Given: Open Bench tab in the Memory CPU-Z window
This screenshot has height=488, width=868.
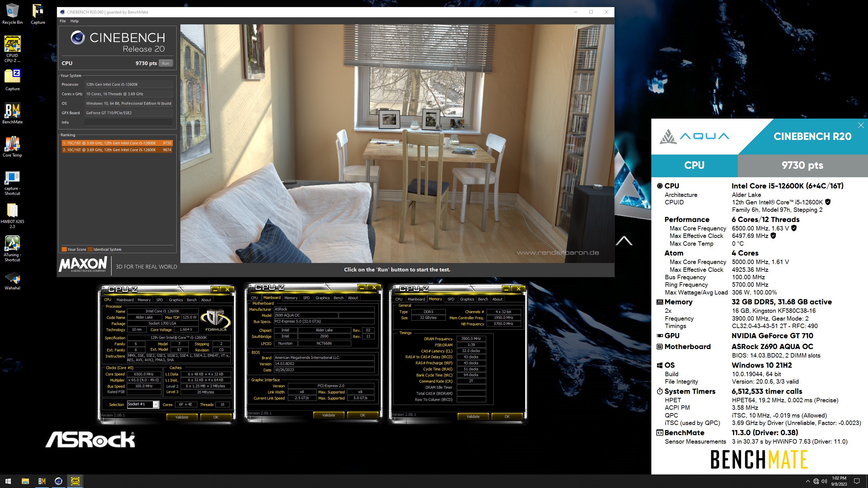Looking at the screenshot, I should (x=483, y=299).
